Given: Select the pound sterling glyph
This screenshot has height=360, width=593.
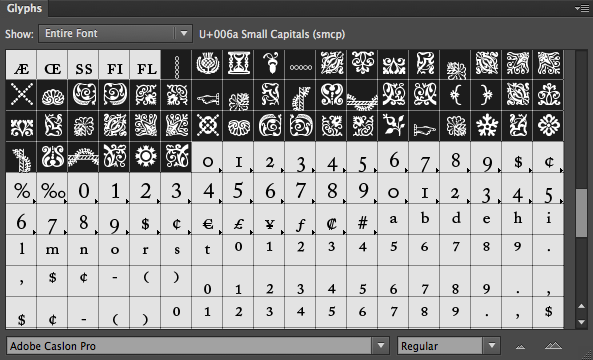Looking at the screenshot, I should (x=238, y=219).
